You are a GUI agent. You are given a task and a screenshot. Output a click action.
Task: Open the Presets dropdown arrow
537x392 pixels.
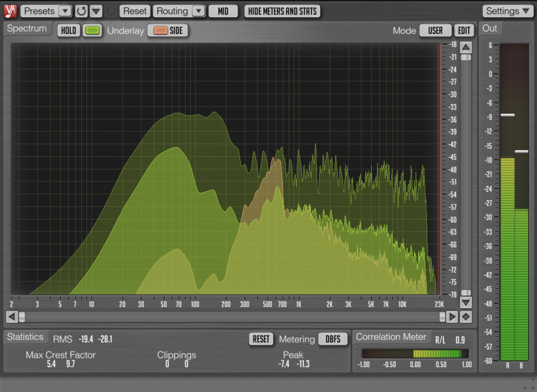64,11
